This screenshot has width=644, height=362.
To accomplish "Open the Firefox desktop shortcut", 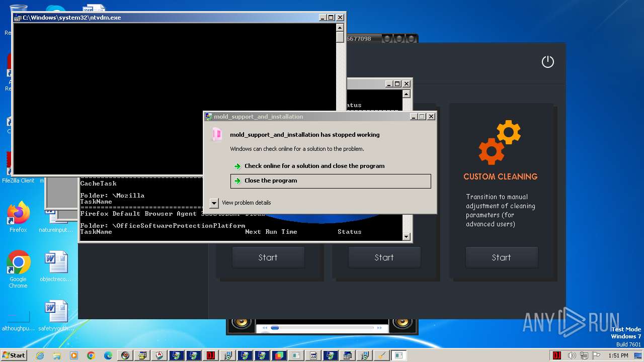I will pos(18,217).
